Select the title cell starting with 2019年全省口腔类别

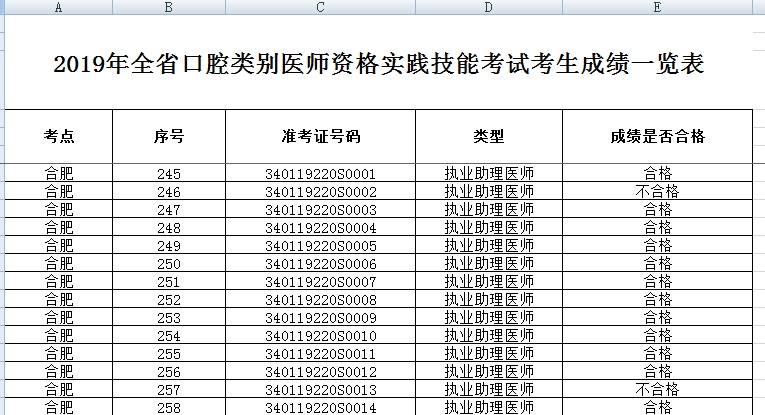click(x=378, y=66)
